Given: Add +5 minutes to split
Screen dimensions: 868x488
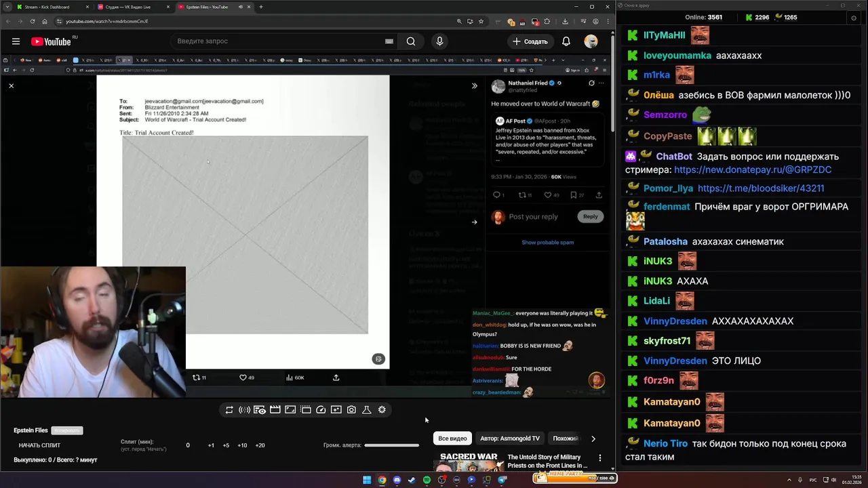Looking at the screenshot, I should (x=226, y=445).
